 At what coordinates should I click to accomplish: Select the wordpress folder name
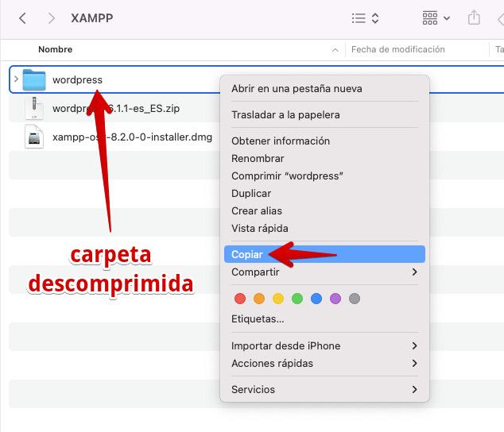click(x=77, y=79)
